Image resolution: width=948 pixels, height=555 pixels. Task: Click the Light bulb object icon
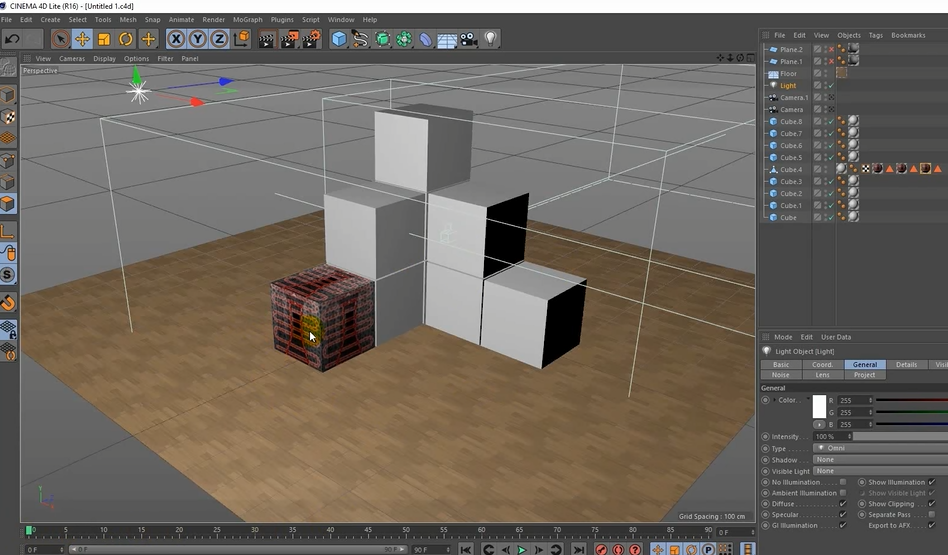491,39
